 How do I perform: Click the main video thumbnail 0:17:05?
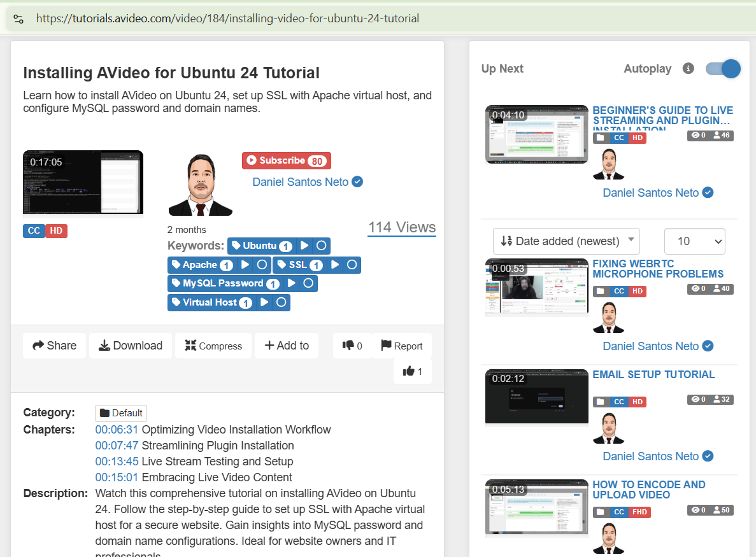coord(83,182)
